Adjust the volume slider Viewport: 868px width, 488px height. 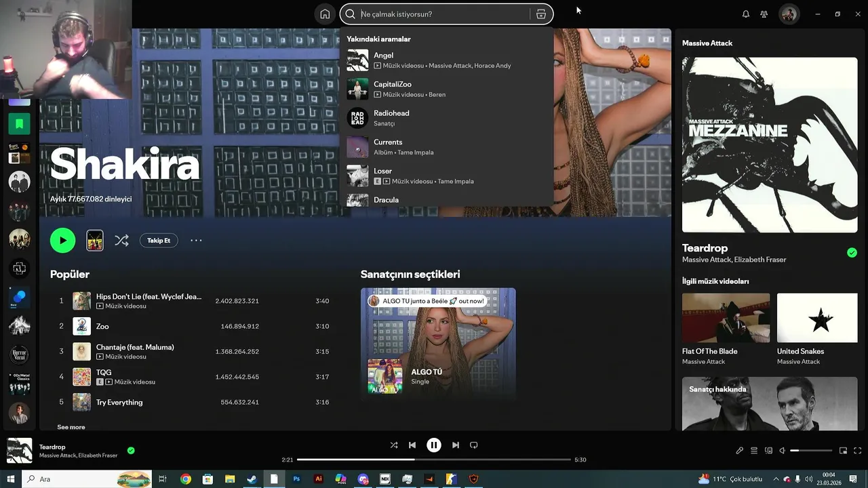point(811,451)
